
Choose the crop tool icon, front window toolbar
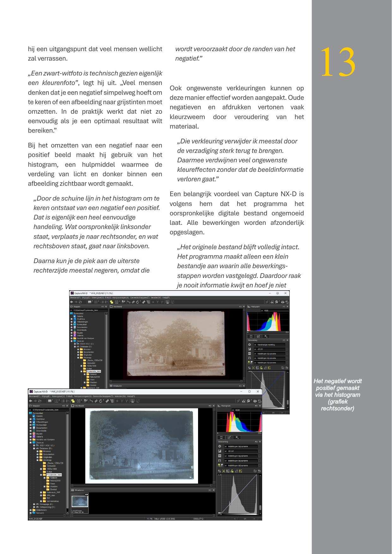[x=96, y=401]
